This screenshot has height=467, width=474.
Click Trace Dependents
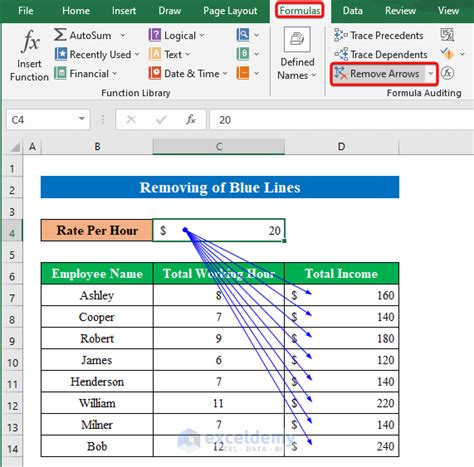[x=381, y=54]
